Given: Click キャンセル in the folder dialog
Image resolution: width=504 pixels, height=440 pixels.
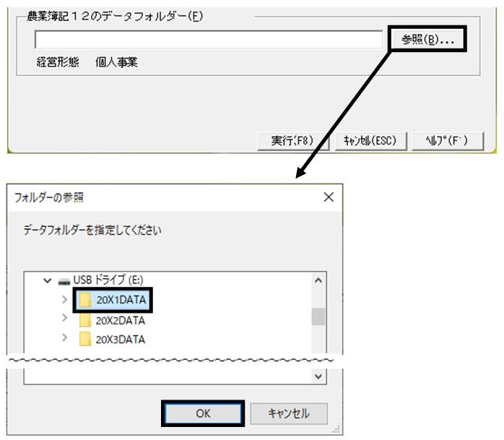Looking at the screenshot, I should [289, 413].
